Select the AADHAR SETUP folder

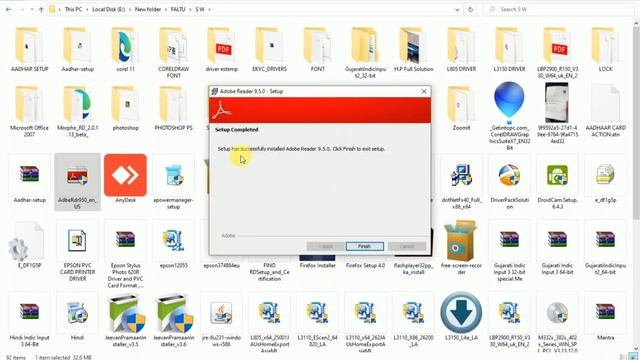point(29,50)
